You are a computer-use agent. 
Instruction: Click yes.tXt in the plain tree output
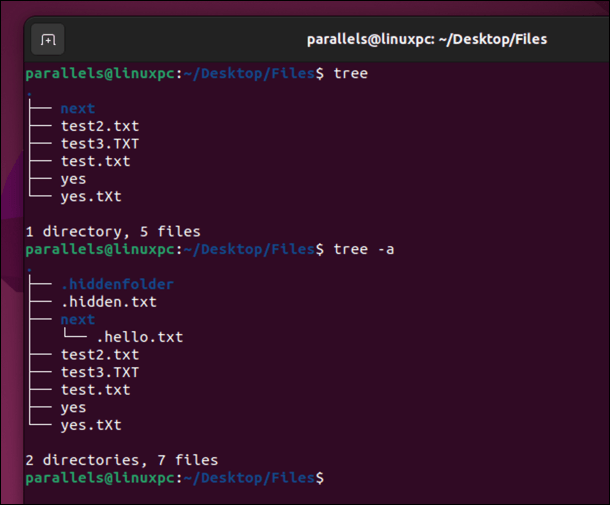click(91, 196)
